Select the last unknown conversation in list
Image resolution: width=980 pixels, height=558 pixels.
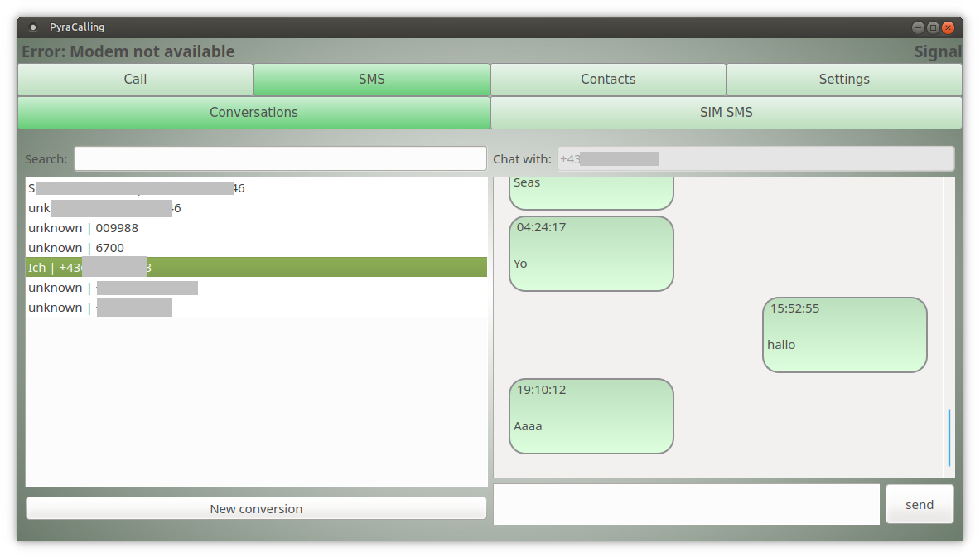point(99,308)
